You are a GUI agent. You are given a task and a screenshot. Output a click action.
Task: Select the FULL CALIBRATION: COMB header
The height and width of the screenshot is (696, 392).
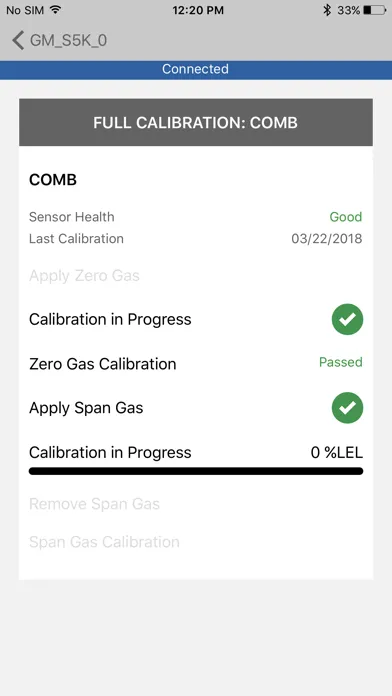click(196, 123)
